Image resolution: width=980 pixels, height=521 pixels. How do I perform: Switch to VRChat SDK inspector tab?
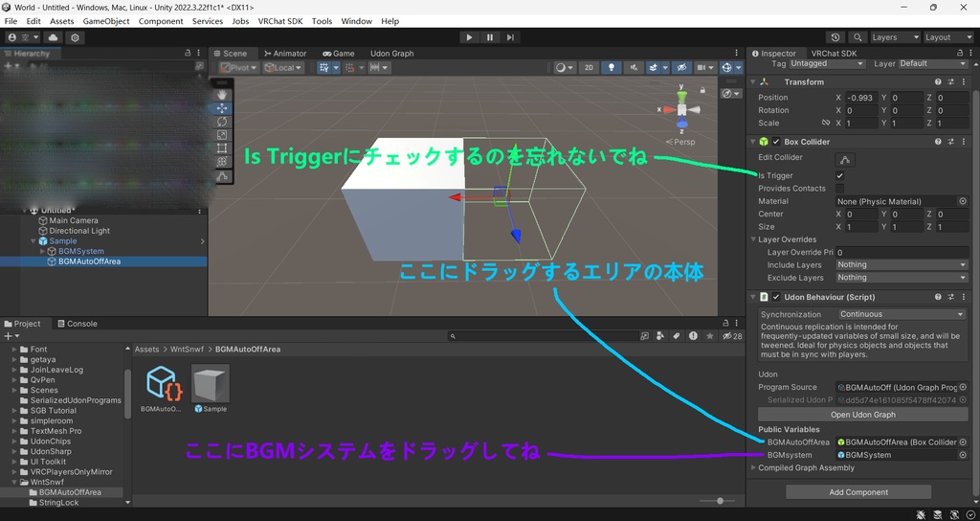(834, 54)
